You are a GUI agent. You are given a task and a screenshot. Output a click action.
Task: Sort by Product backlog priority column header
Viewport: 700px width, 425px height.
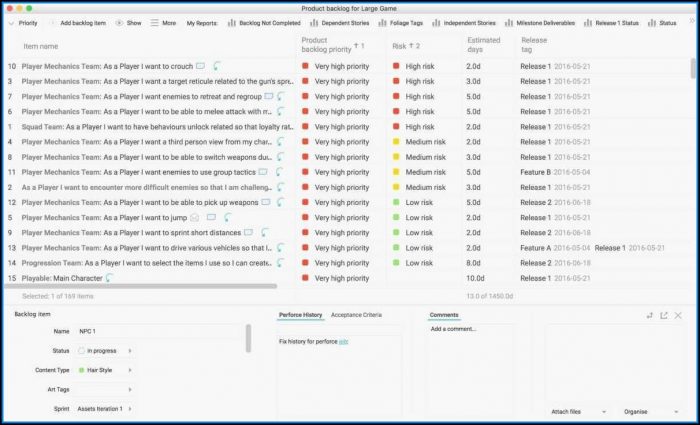(333, 45)
